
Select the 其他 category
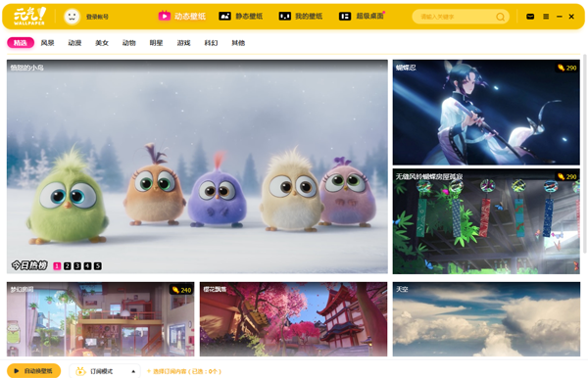click(x=238, y=43)
